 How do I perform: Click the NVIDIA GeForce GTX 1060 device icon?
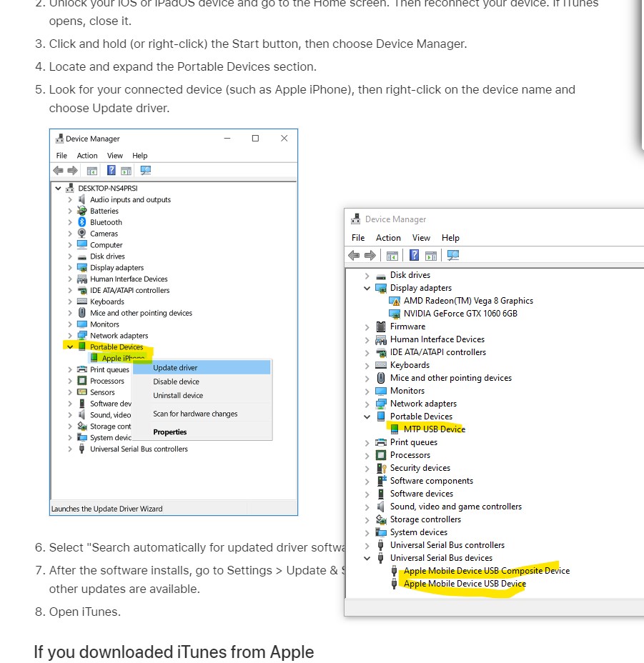[395, 314]
